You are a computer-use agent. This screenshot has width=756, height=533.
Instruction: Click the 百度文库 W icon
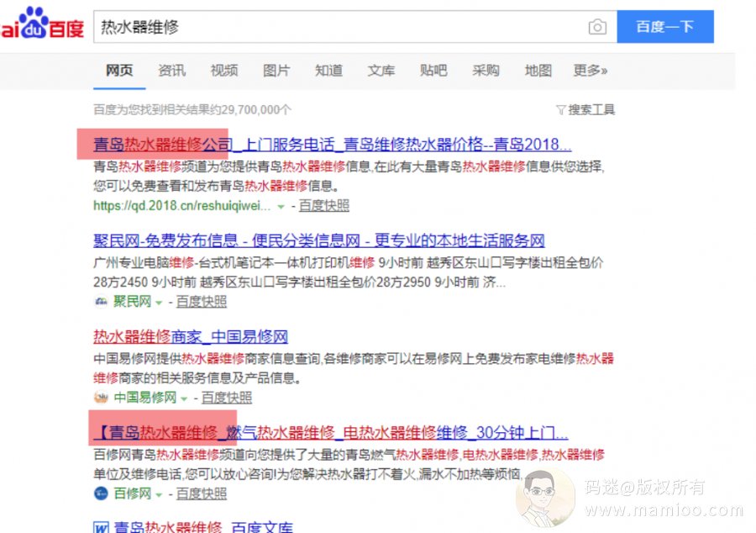tap(101, 528)
